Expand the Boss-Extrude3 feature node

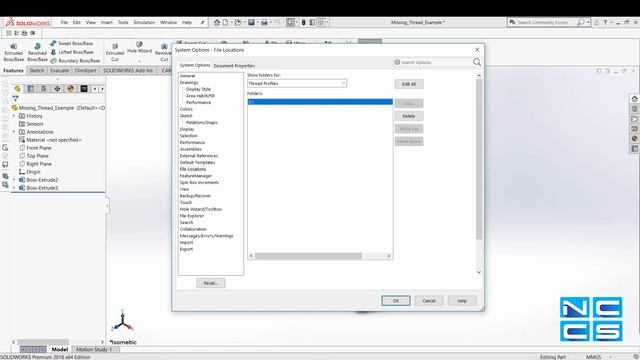(x=14, y=188)
